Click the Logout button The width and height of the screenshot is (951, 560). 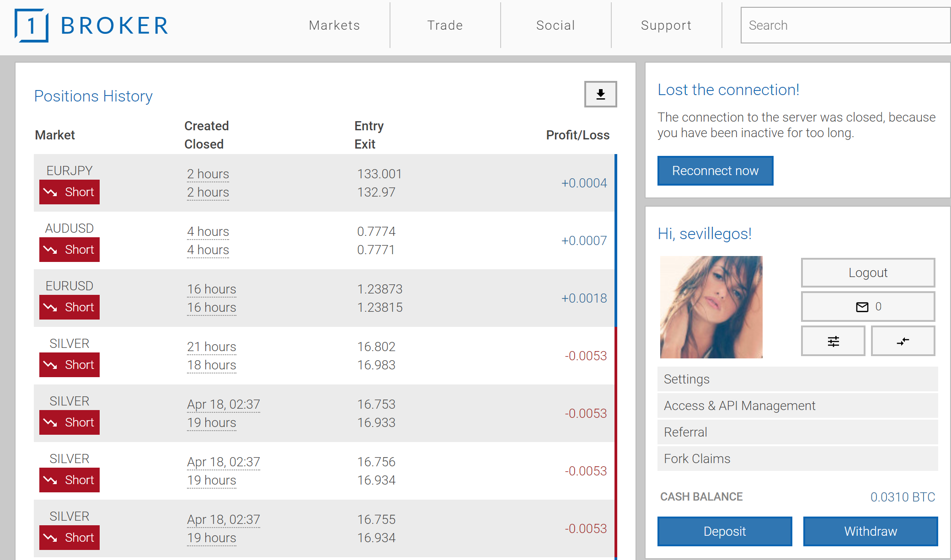point(867,273)
